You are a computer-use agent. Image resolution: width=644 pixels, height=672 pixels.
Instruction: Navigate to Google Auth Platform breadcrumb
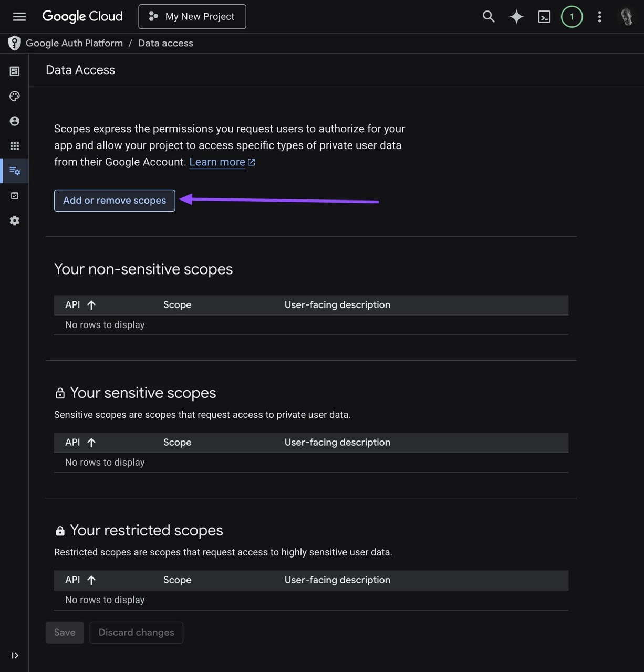(x=75, y=43)
